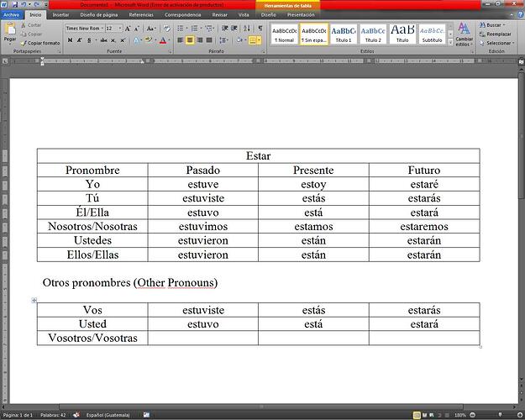Expand the styles gallery more arrow
Viewport: 525px width, 420px height.
[450, 43]
